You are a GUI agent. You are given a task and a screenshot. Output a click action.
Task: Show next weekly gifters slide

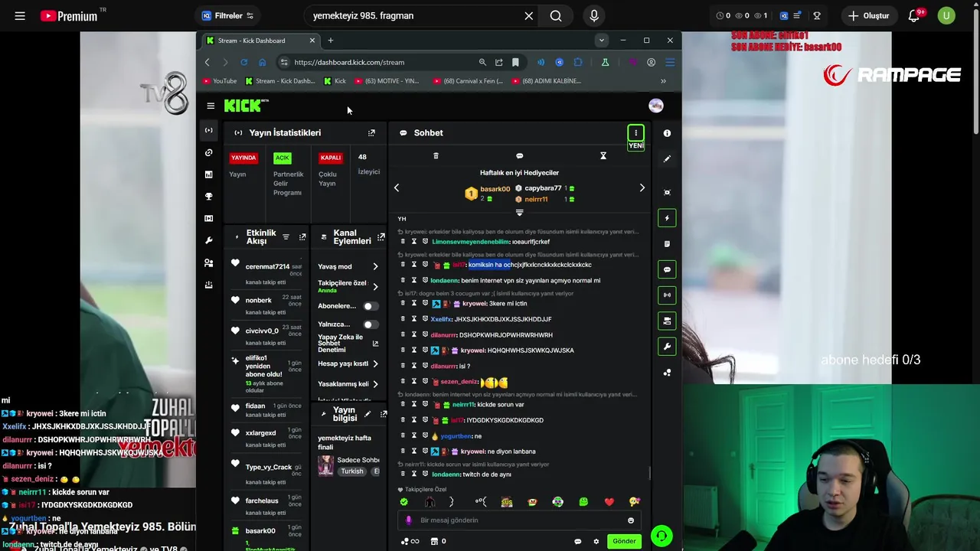point(642,187)
